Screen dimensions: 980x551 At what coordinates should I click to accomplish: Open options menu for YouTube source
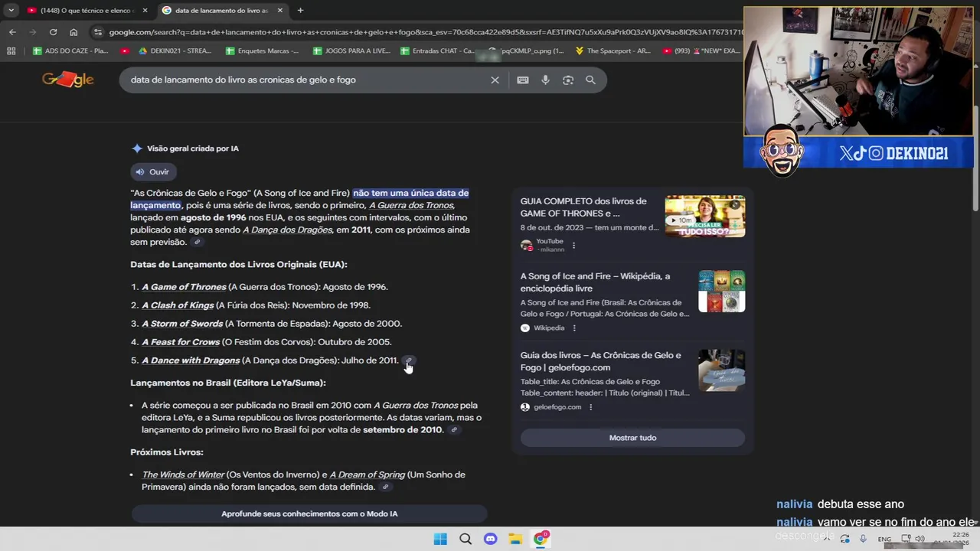pyautogui.click(x=573, y=246)
